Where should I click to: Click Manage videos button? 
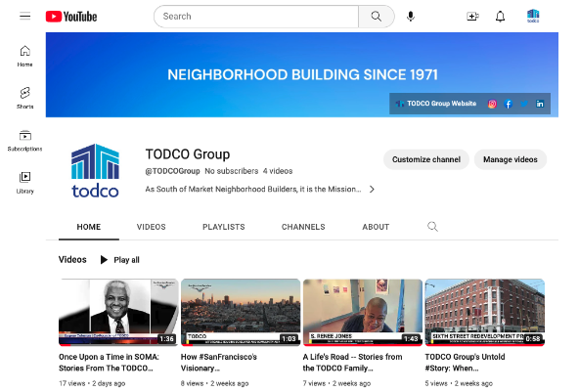[511, 159]
